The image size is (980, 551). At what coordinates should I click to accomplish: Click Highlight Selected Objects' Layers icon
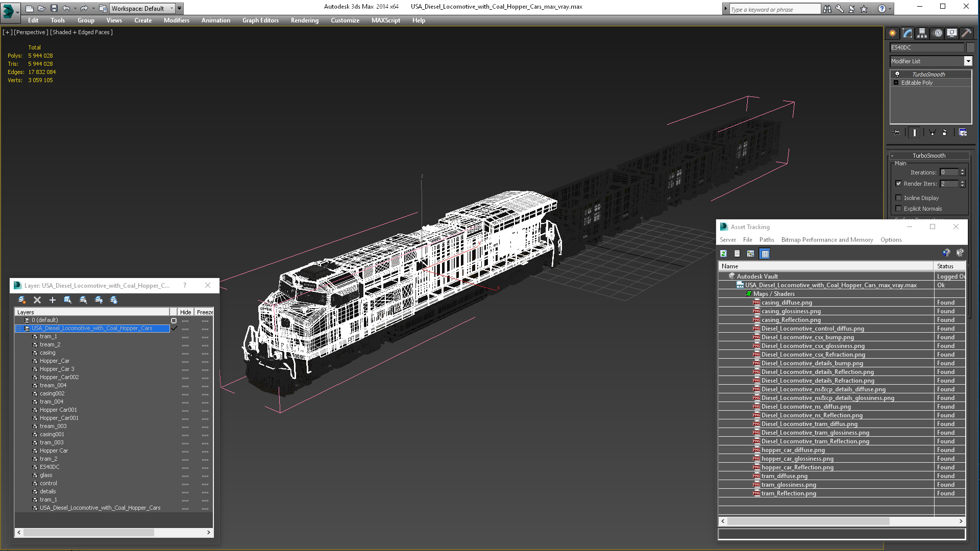click(x=83, y=300)
